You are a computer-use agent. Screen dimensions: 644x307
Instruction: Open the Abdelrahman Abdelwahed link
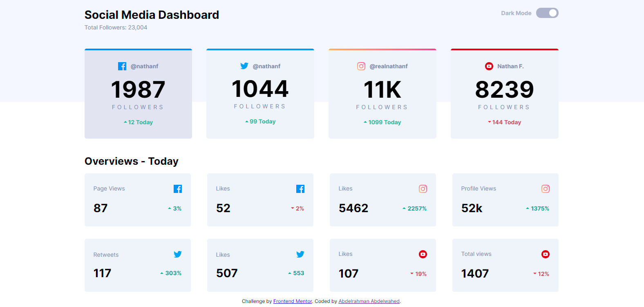pos(369,301)
